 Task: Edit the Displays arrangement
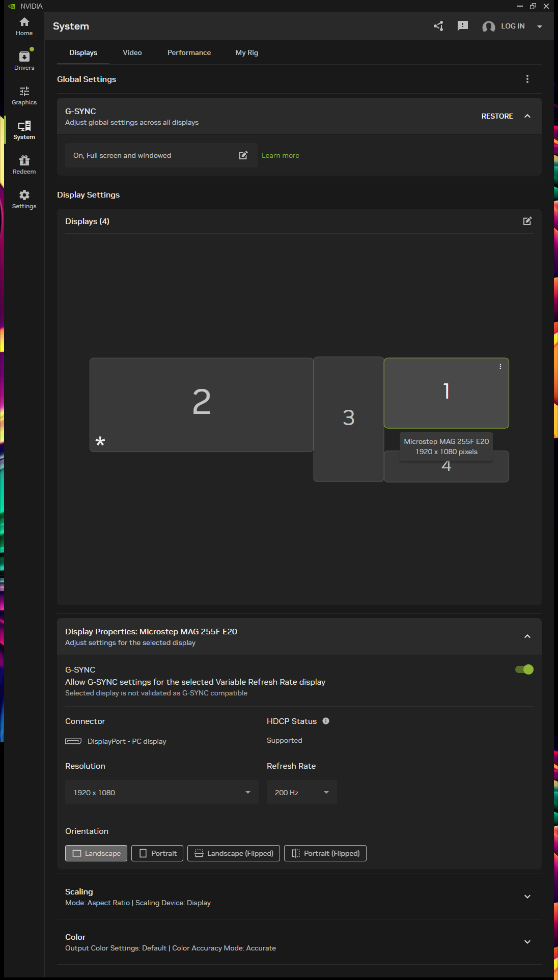[x=527, y=221]
